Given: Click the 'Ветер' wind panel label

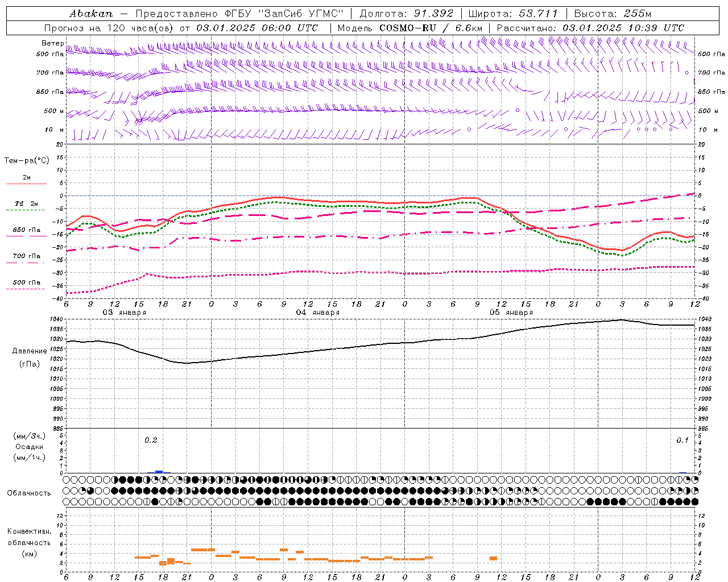Looking at the screenshot, I should point(53,43).
